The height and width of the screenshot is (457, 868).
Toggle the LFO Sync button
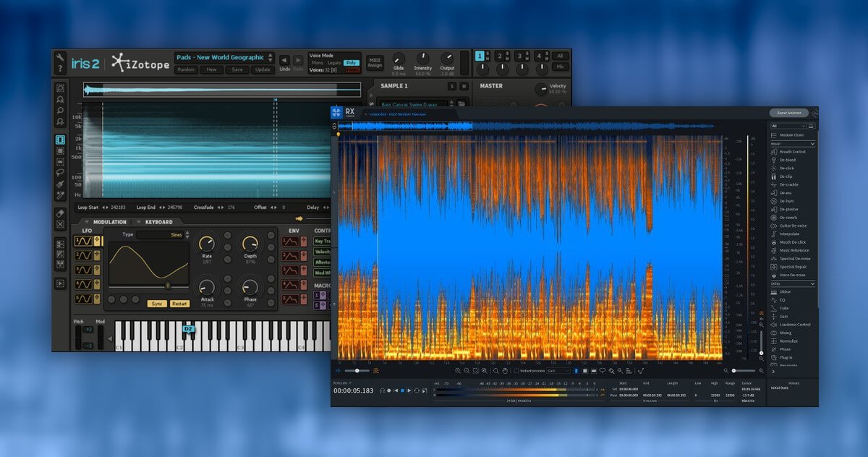(157, 304)
